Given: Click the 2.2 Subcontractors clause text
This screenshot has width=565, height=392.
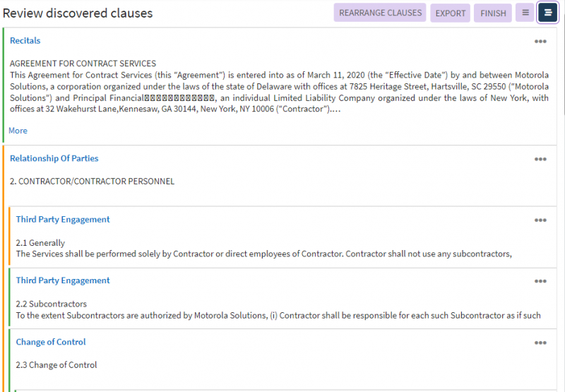Looking at the screenshot, I should [x=278, y=315].
